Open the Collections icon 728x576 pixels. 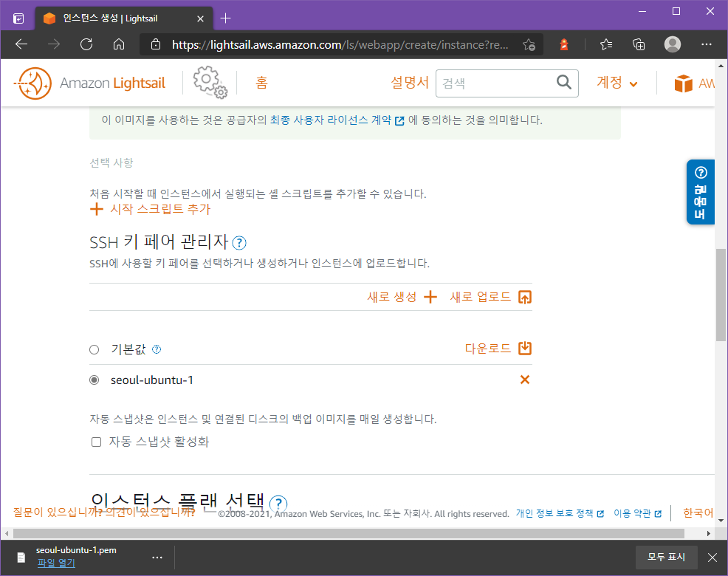coord(639,44)
